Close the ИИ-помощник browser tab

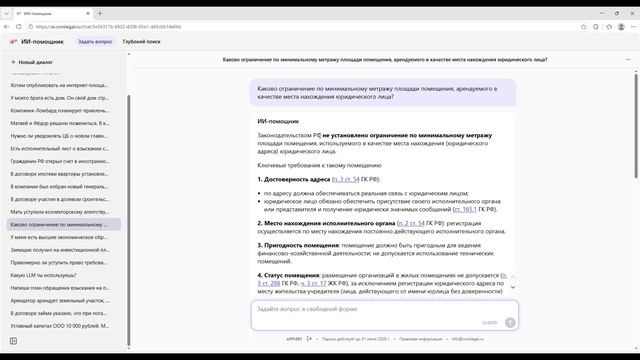point(88,13)
